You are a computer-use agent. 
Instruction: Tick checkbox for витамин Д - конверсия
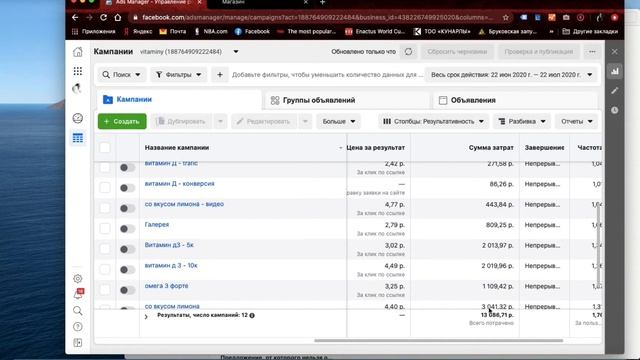pos(105,188)
